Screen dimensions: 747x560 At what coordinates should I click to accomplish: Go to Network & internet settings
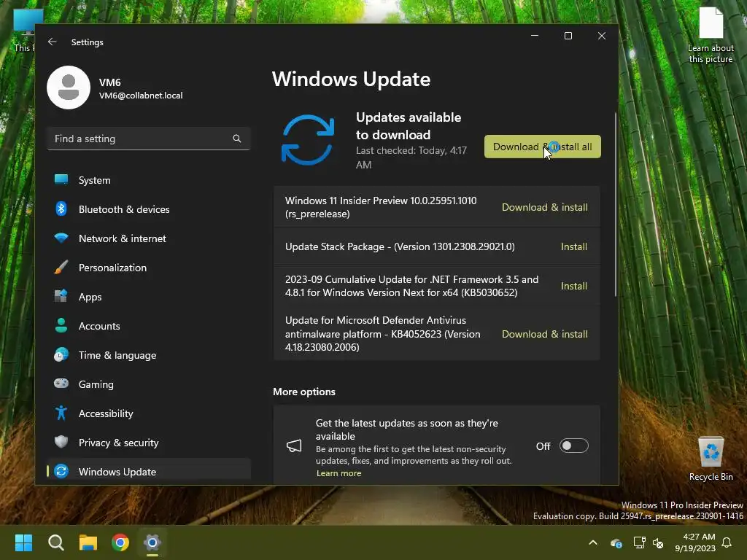tap(149, 238)
